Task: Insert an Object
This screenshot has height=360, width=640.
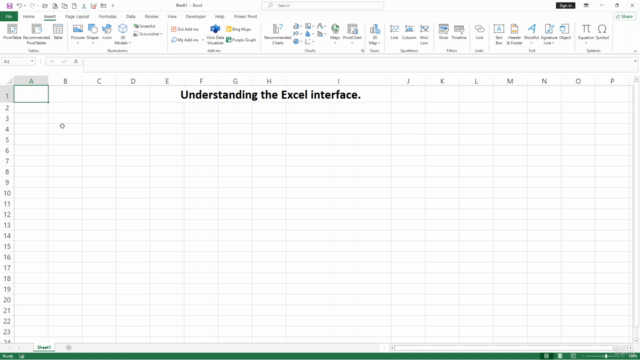Action: pyautogui.click(x=565, y=32)
